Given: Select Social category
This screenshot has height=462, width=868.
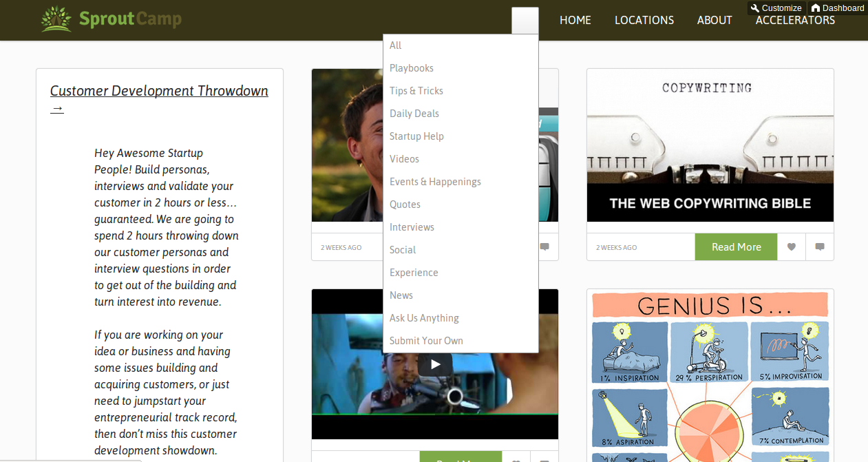Looking at the screenshot, I should tap(461, 250).
